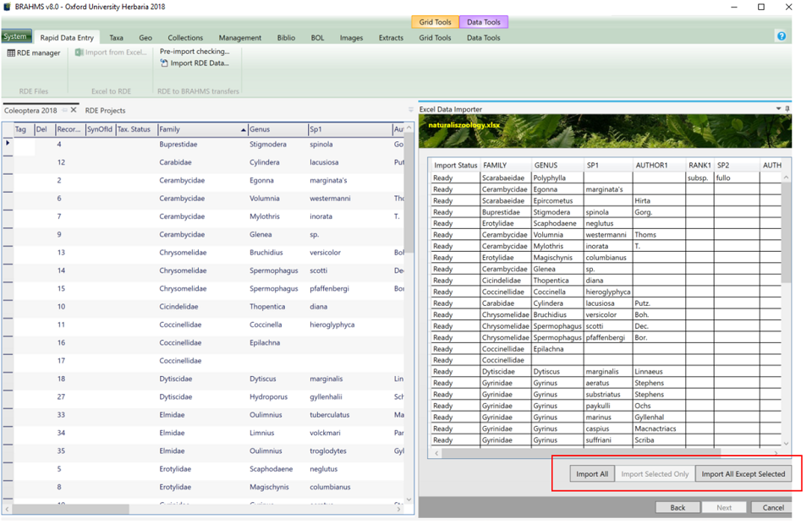Click the Next button
Screen dimensions: 812x524
pos(724,507)
